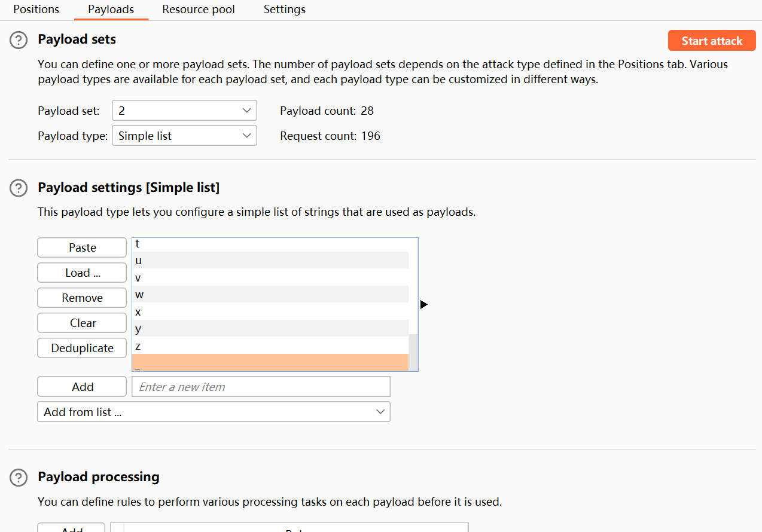Select the 'w' payload in list
Screen dimensions: 762x532
269,295
